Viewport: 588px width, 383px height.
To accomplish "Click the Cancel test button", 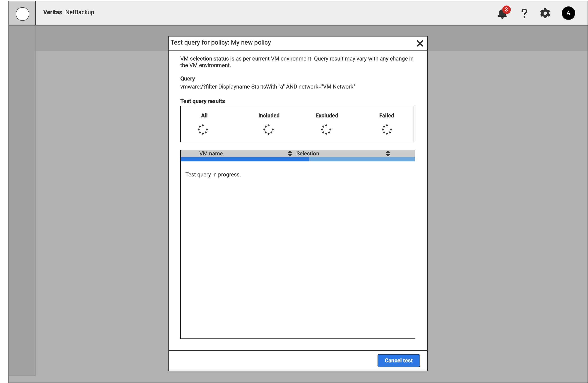I will (398, 360).
